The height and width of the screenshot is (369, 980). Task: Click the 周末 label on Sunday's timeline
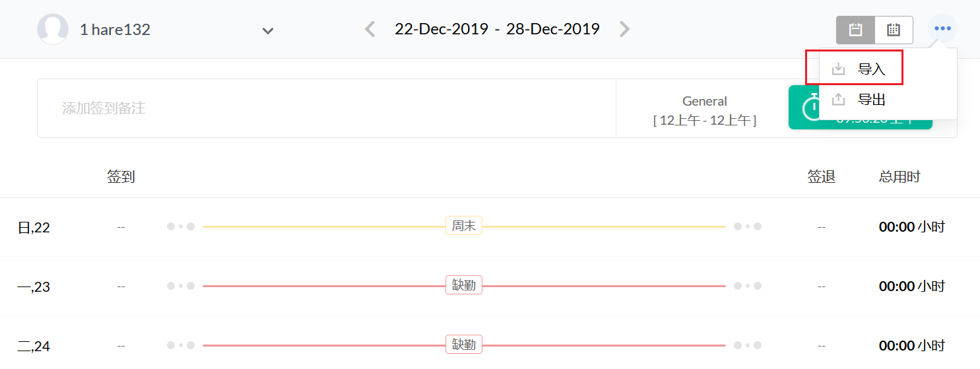(x=463, y=226)
